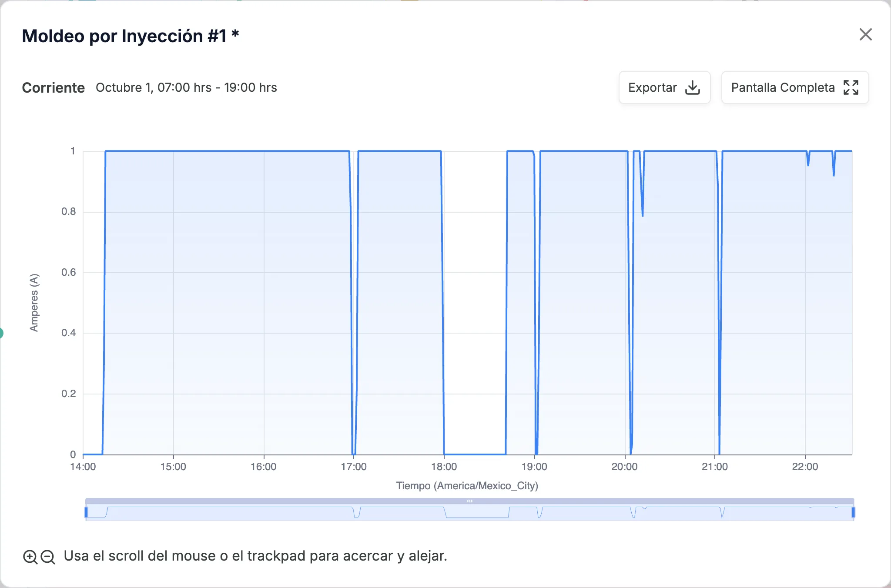Open Pantalla Completa fullscreen view
Viewport: 891px width, 588px height.
pyautogui.click(x=795, y=87)
